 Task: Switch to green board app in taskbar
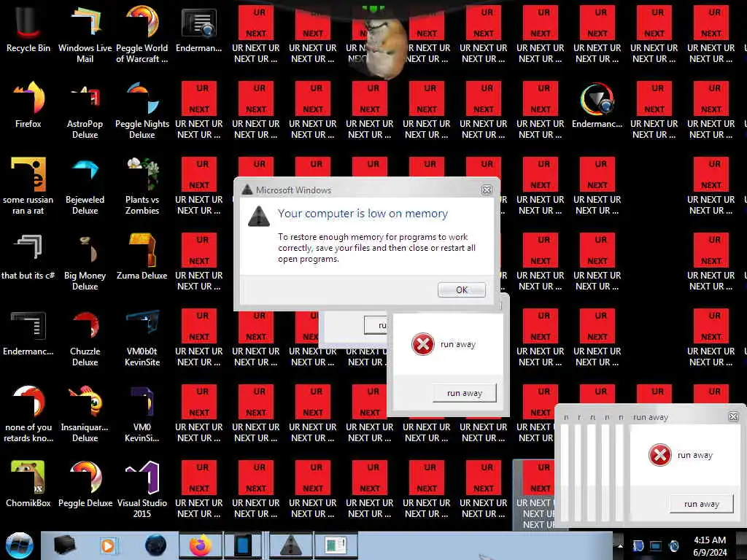tap(336, 545)
